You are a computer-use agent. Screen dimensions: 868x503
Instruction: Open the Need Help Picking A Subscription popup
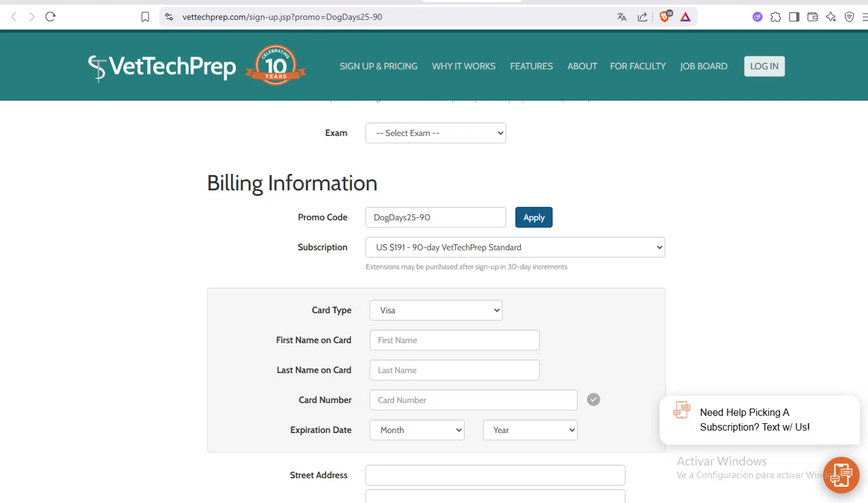pos(759,420)
